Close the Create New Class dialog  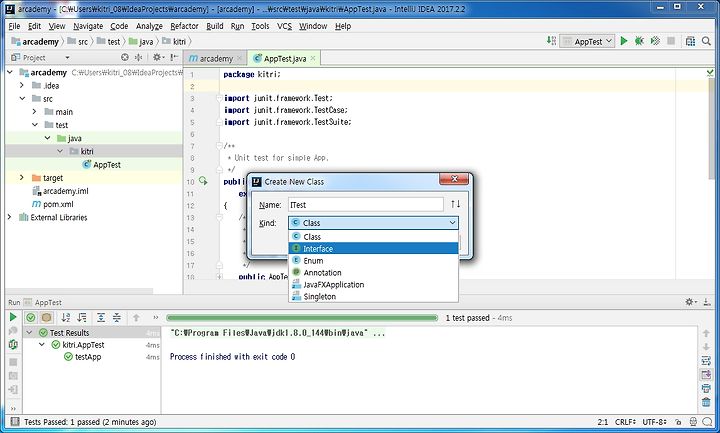[454, 179]
